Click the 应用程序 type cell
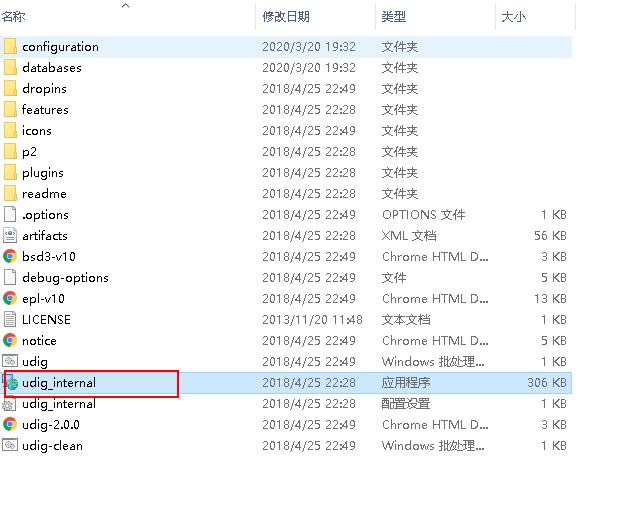626x508 pixels. (406, 383)
